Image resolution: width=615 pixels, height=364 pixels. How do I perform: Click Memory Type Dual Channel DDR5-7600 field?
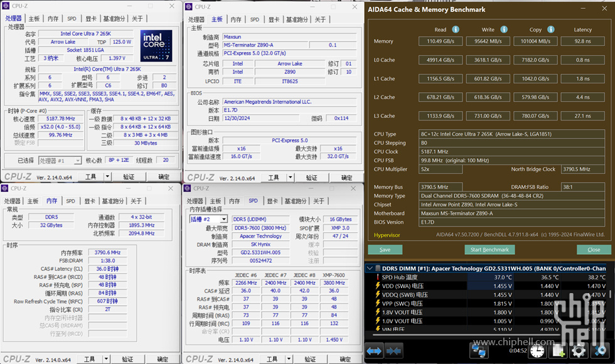click(x=512, y=196)
